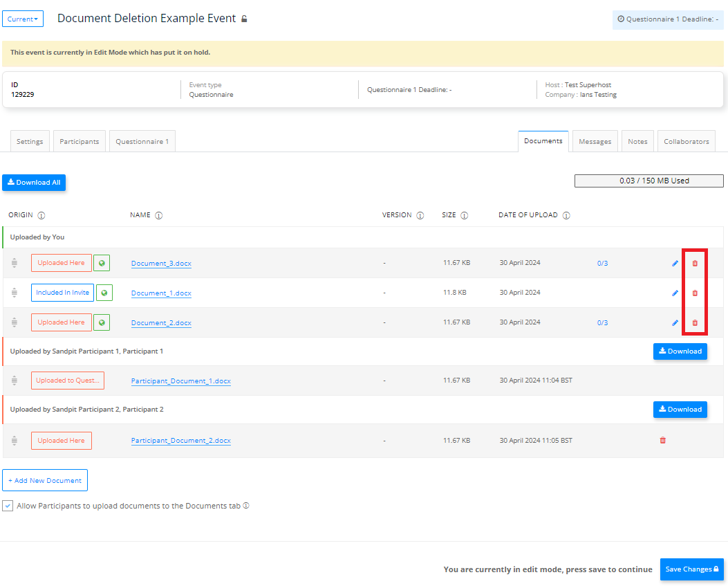Click the drag handle for Participant_Document_1.docx
The image size is (728, 586).
click(15, 381)
